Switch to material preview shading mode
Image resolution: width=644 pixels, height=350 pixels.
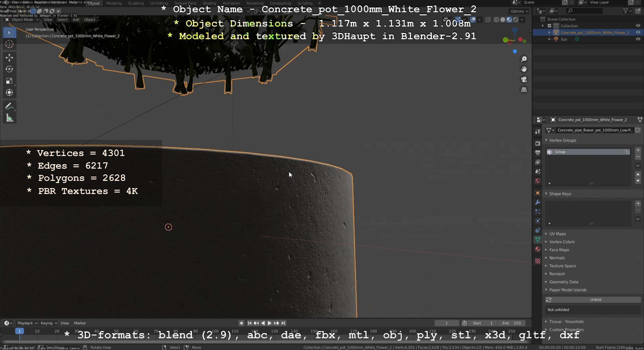tap(509, 20)
